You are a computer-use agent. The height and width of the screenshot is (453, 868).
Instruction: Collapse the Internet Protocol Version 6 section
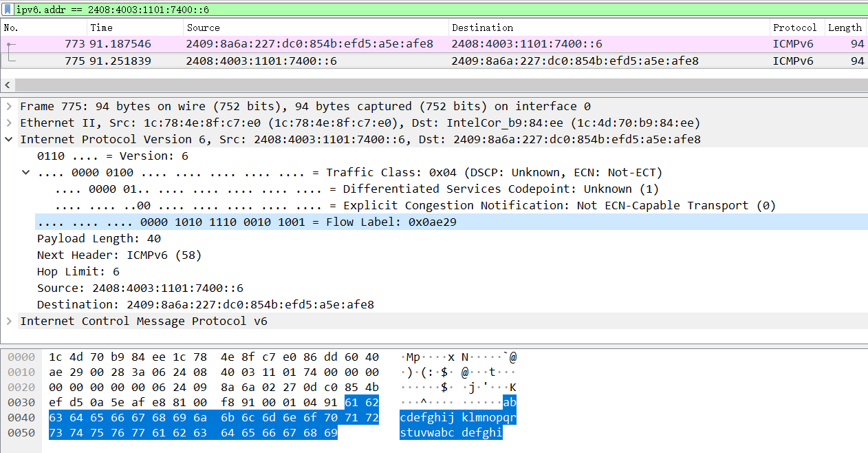pyautogui.click(x=8, y=140)
